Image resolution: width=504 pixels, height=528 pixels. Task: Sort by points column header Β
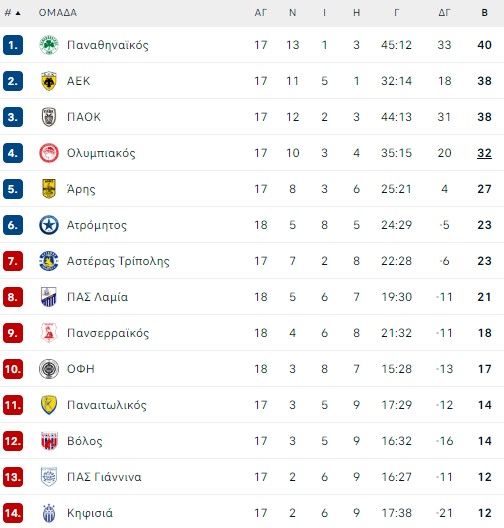coord(484,13)
